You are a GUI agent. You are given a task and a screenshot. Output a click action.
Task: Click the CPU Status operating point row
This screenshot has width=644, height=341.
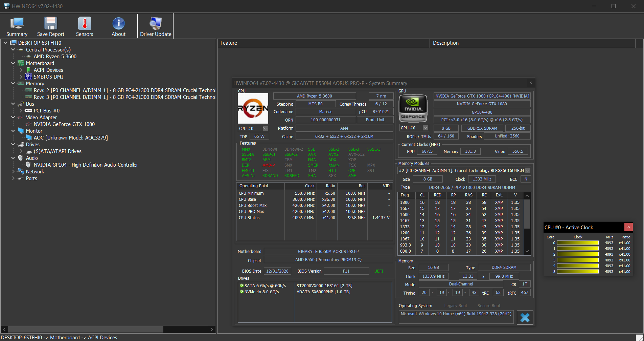tap(314, 218)
